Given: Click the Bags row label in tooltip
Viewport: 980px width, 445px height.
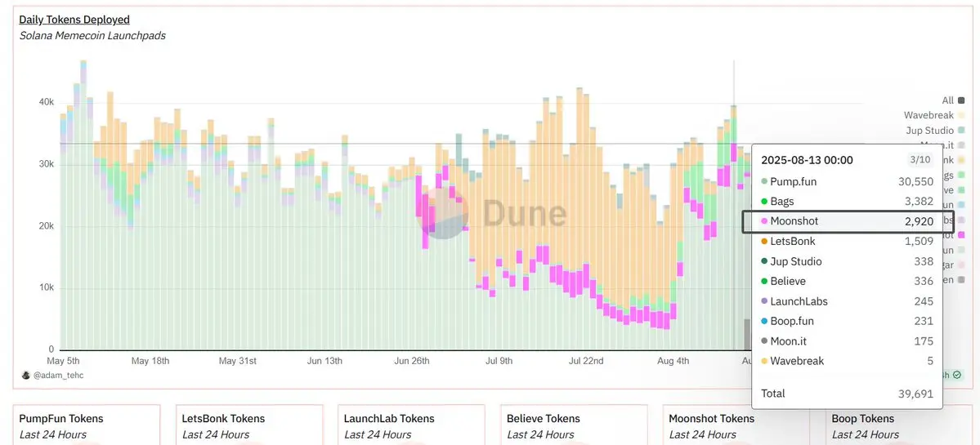Looking at the screenshot, I should click(782, 202).
